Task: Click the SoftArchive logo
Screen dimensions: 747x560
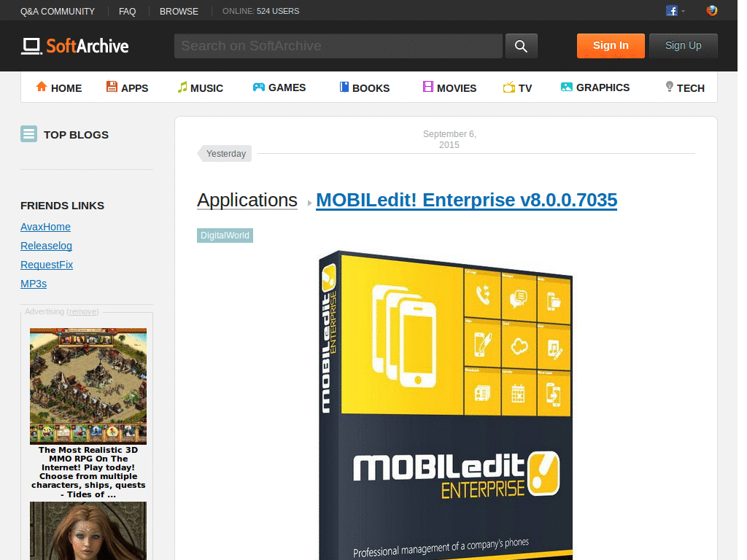Action: click(x=75, y=46)
